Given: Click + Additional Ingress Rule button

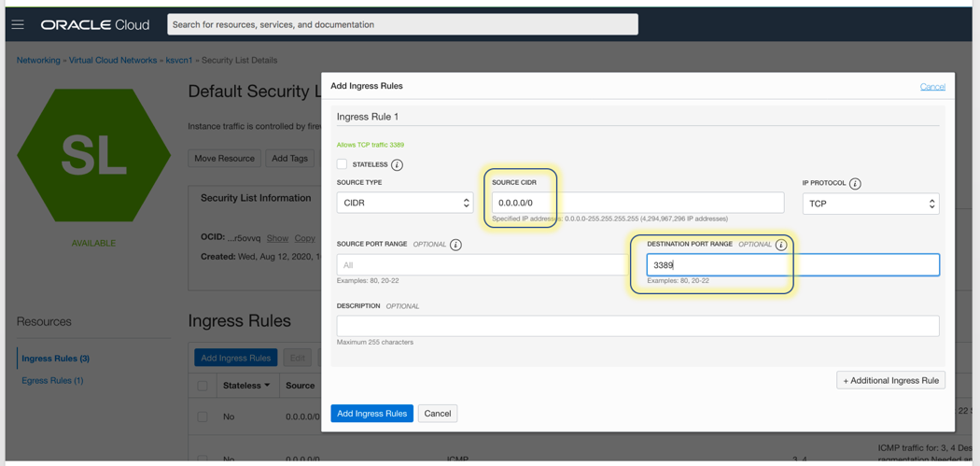Looking at the screenshot, I should click(890, 380).
